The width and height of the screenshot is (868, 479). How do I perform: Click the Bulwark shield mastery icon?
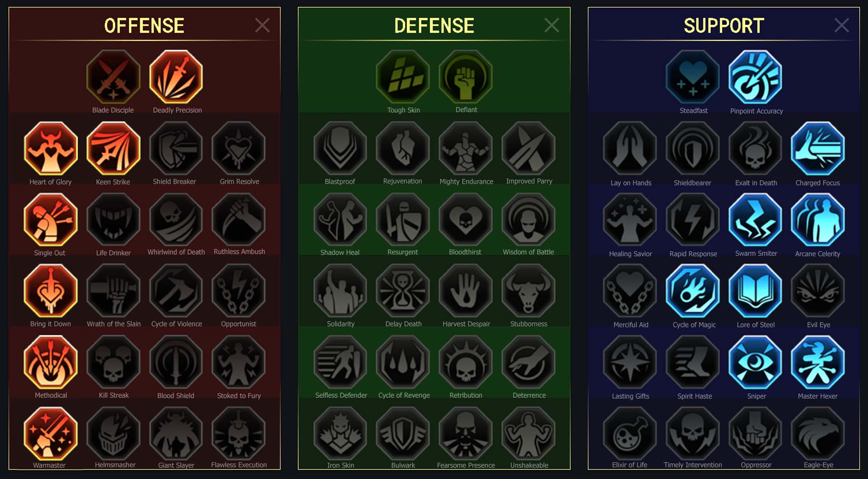pyautogui.click(x=403, y=433)
